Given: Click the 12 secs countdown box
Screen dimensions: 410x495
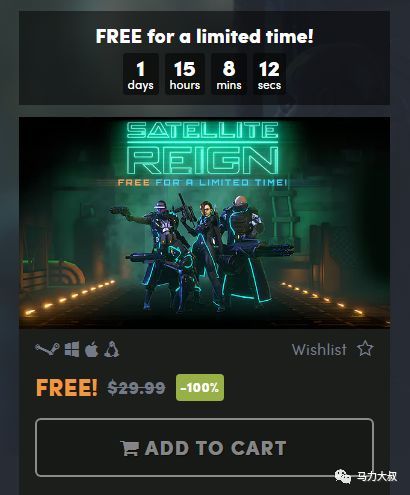Looking at the screenshot, I should 269,74.
